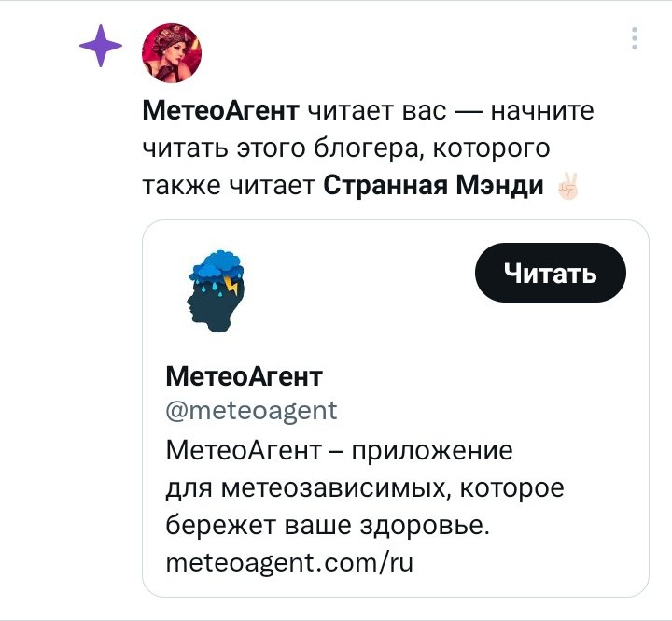Open bold МетеоАгент name in notification text
Screen dimensions: 672x621
(220, 110)
